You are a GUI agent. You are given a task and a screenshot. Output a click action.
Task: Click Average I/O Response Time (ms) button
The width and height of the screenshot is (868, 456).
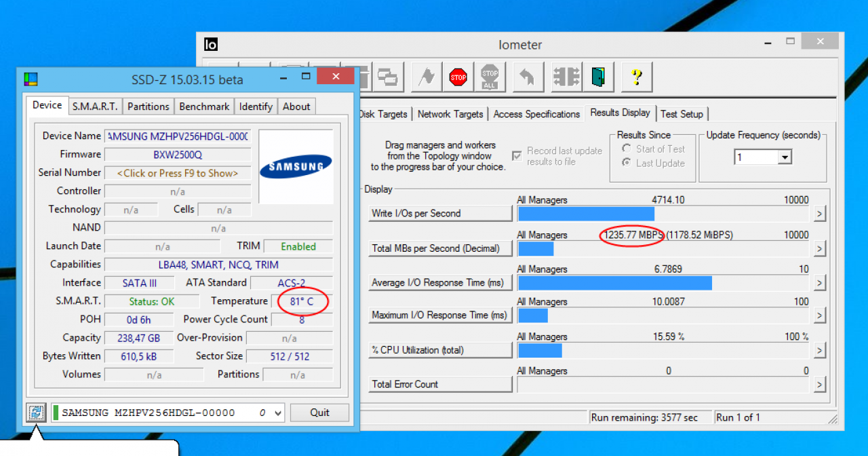click(x=440, y=282)
